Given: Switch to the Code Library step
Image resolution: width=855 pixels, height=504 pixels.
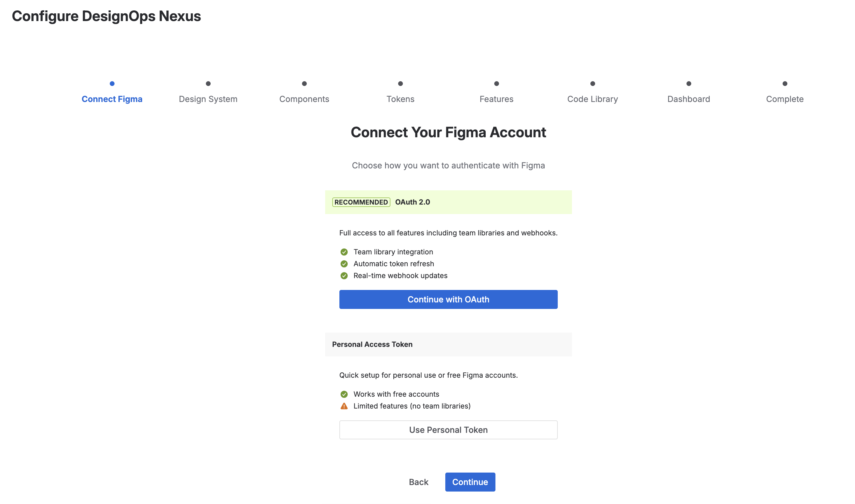Looking at the screenshot, I should (592, 99).
